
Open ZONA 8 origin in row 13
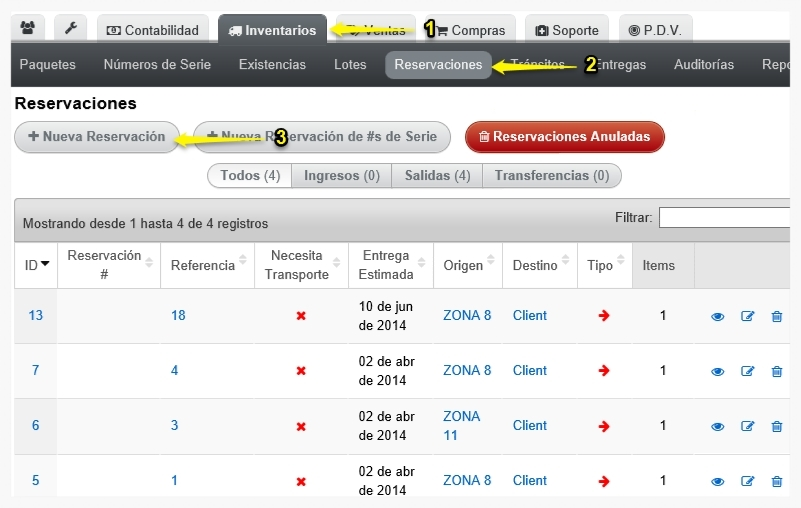point(467,315)
